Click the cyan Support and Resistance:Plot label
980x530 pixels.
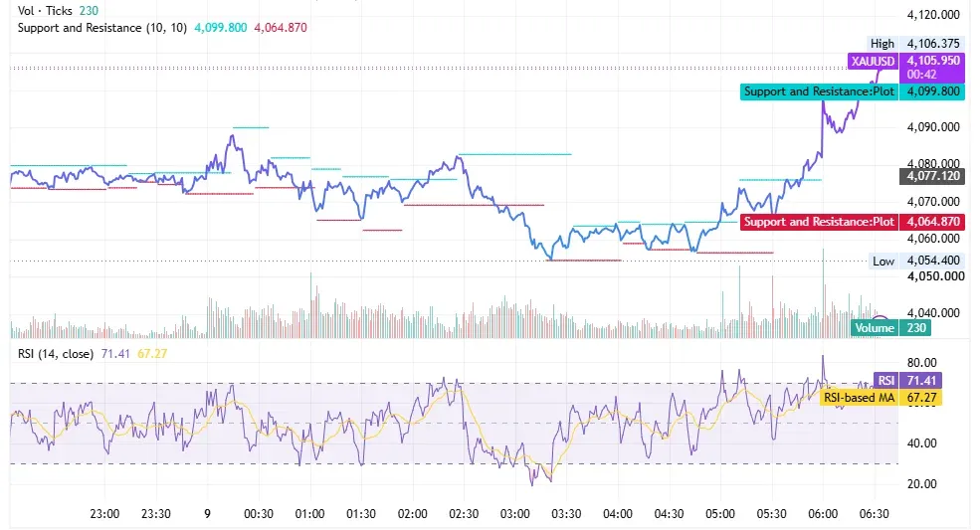(x=820, y=91)
